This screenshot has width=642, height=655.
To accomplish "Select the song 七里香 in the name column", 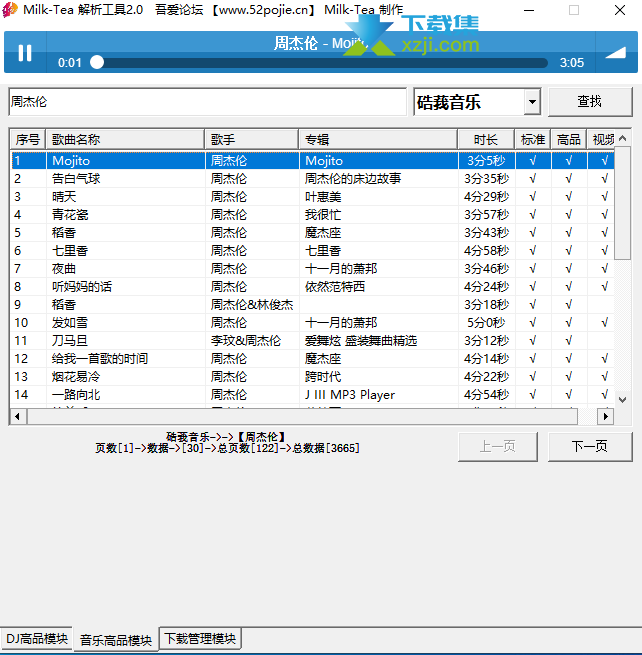I will pos(70,251).
